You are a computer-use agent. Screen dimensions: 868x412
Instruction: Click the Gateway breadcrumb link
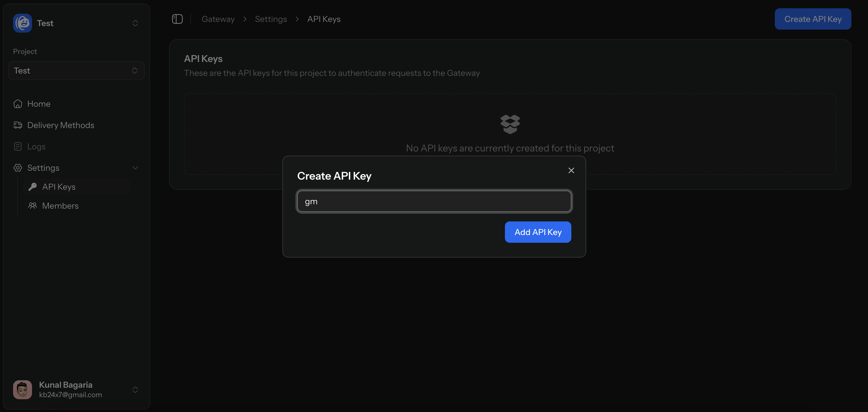[x=218, y=19]
